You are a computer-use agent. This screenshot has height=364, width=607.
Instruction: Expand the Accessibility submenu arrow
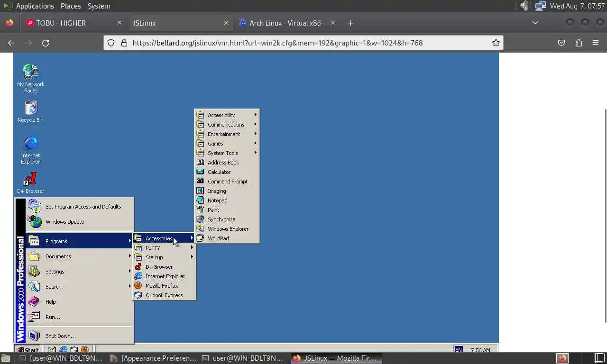[x=256, y=115]
